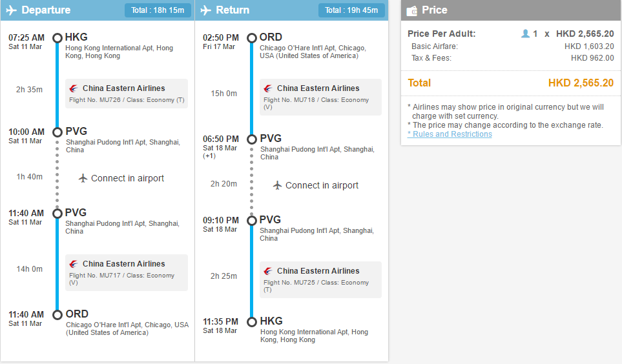Viewport: 622px width, 364px height.
Task: Click the Departure airplane icon in header
Action: [x=12, y=10]
